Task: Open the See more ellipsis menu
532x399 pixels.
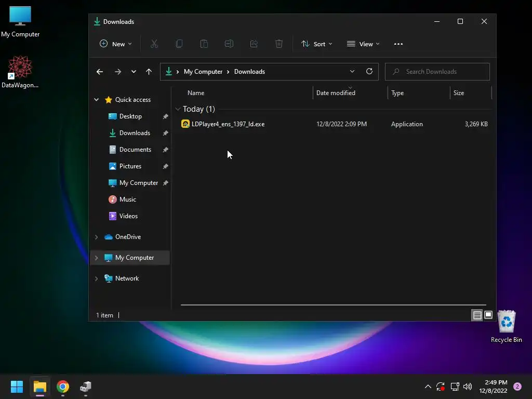Action: point(398,44)
